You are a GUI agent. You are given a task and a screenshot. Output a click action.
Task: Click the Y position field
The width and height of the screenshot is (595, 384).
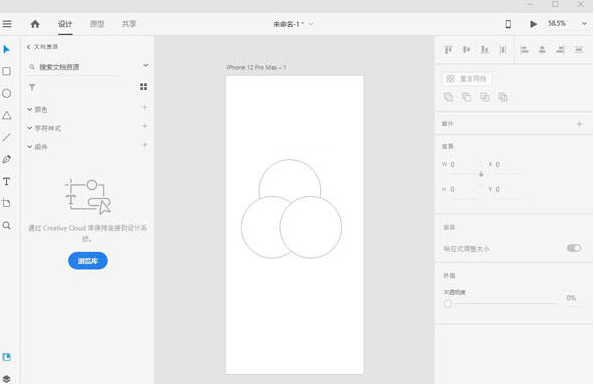[507, 189]
